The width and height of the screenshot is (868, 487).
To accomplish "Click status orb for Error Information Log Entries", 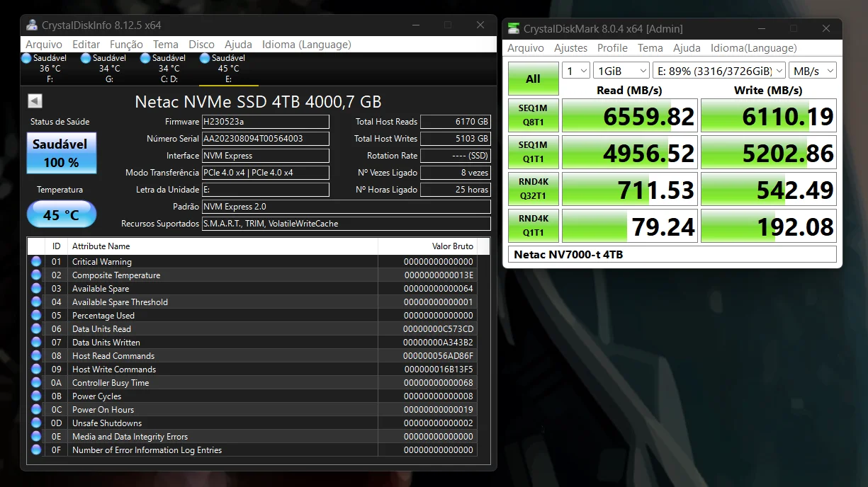I will click(36, 449).
